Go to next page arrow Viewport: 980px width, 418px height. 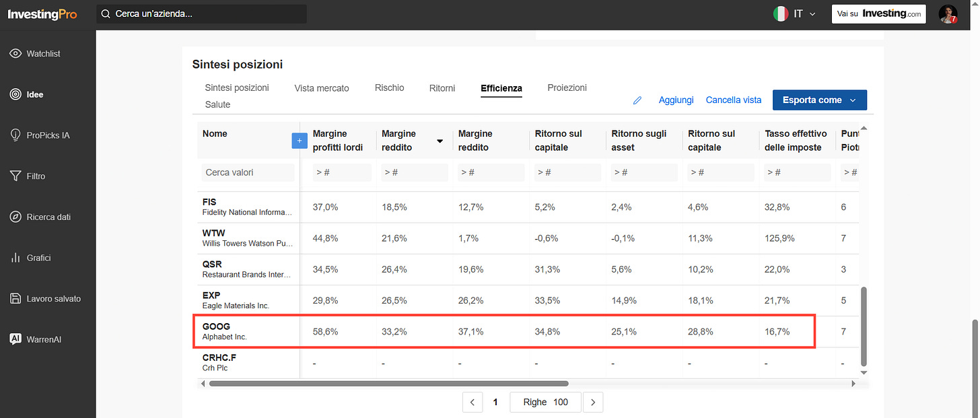coord(593,403)
